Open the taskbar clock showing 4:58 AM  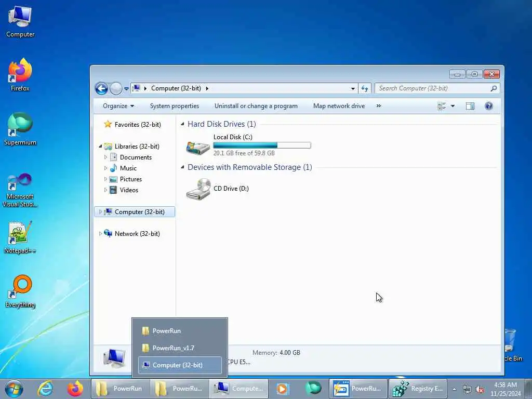[x=506, y=389]
